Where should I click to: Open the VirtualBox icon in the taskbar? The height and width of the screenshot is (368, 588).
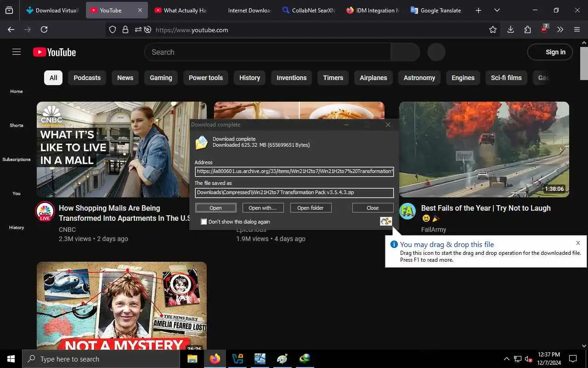tap(237, 359)
